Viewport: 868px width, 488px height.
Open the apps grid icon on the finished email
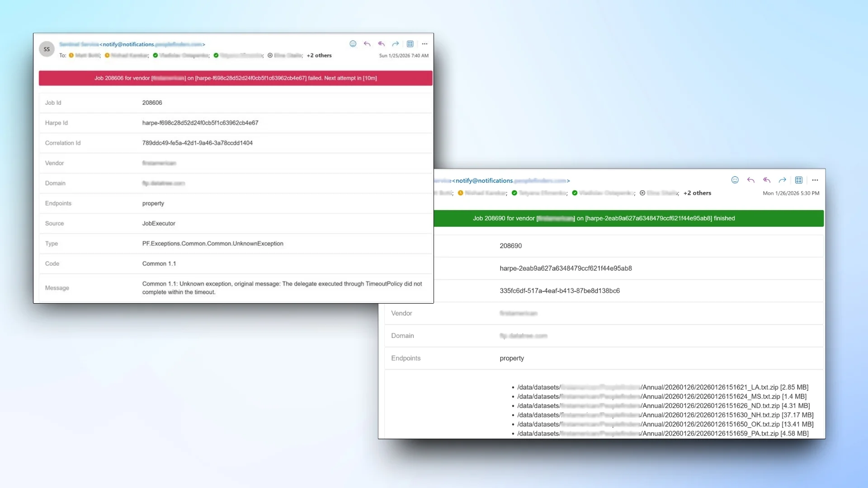click(x=798, y=180)
